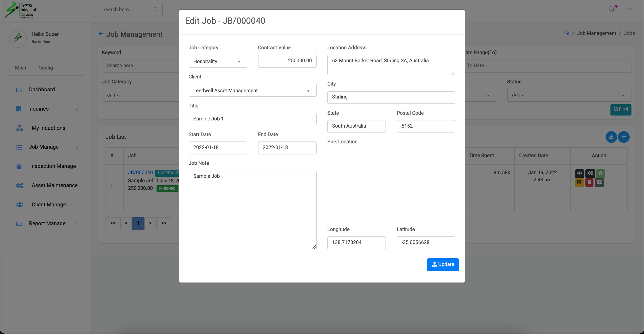Click the gears settings action icon

click(x=590, y=173)
